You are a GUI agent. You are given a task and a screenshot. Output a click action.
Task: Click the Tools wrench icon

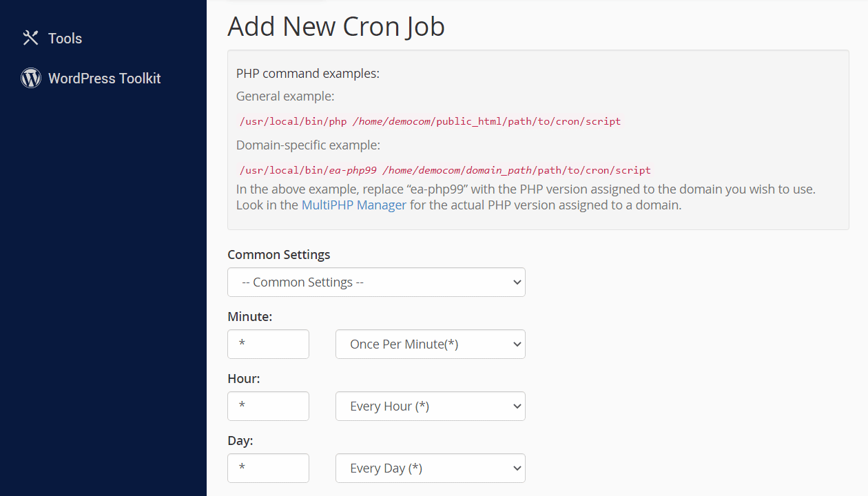(x=30, y=38)
